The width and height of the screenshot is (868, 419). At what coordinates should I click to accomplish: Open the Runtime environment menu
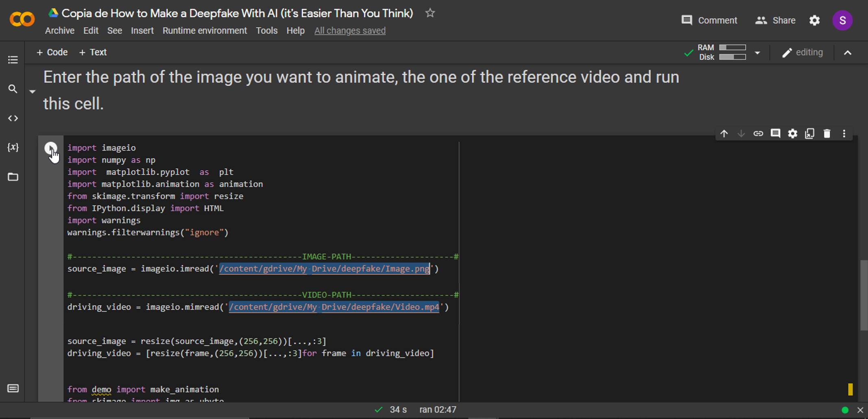(205, 31)
